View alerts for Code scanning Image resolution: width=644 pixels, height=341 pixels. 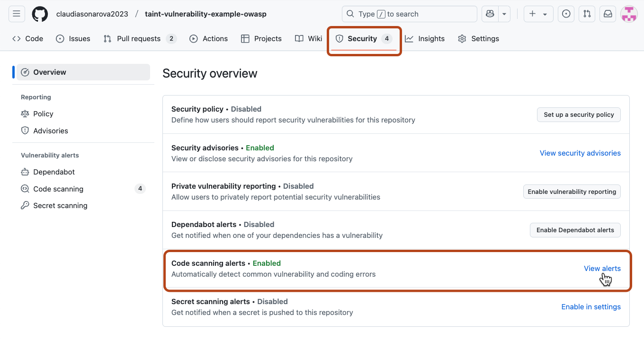[x=602, y=268]
